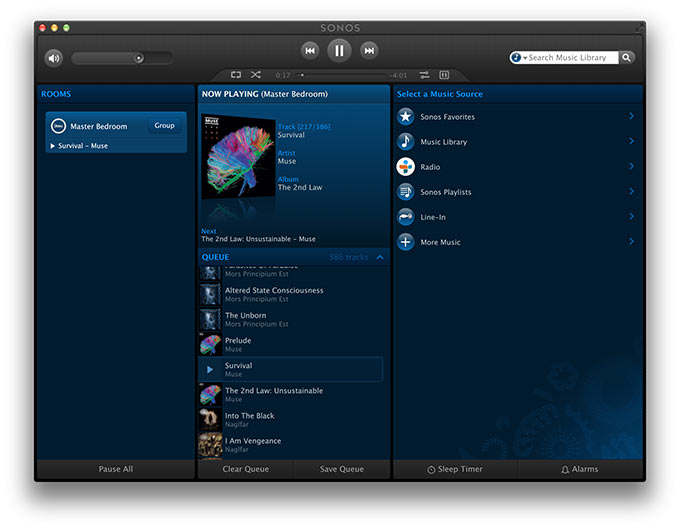Click the play arrow on Survival queue row
Viewport: 680px width, 529px height.
pos(210,369)
